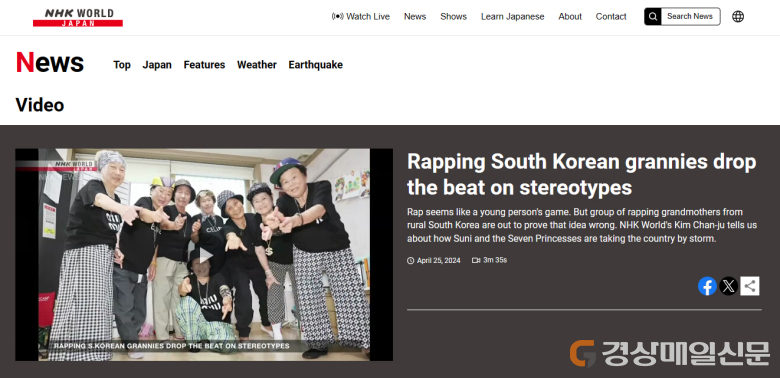Viewport: 780px width, 378px height.
Task: Click the magnifying glass search icon
Action: pos(653,16)
